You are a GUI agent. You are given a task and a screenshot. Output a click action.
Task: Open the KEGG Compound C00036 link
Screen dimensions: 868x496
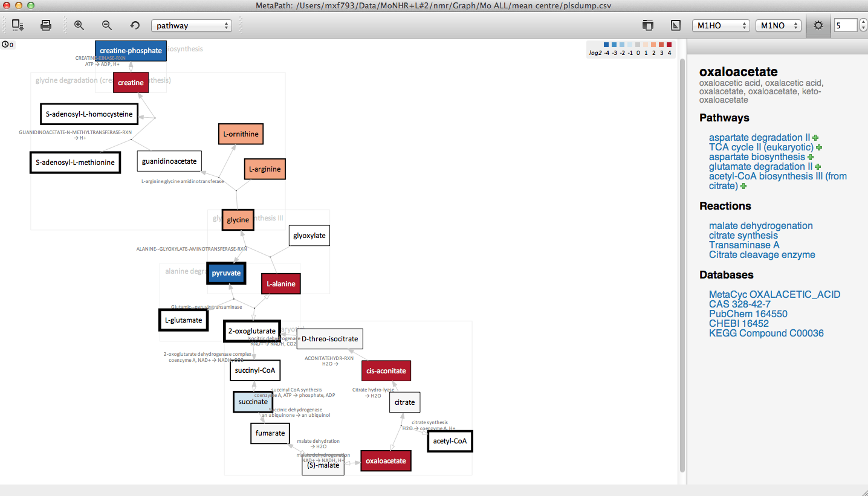(766, 333)
